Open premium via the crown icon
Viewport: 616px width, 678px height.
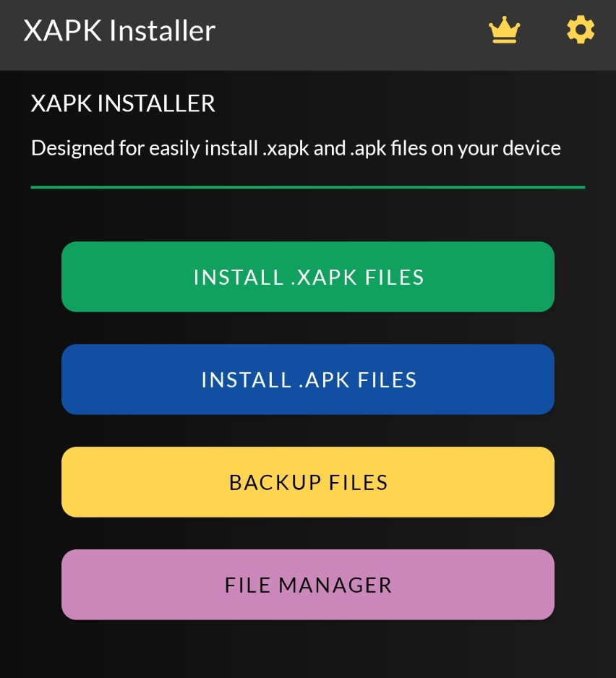click(x=505, y=30)
